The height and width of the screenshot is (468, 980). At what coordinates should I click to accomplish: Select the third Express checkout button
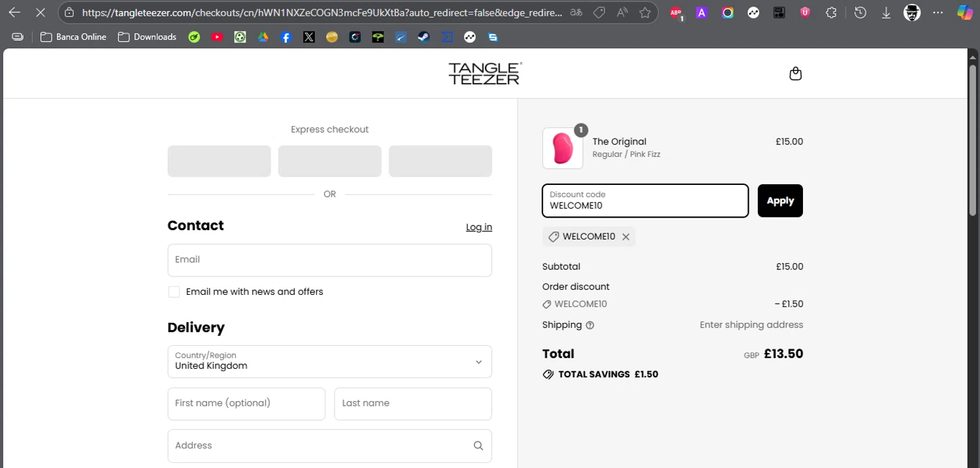click(x=440, y=161)
